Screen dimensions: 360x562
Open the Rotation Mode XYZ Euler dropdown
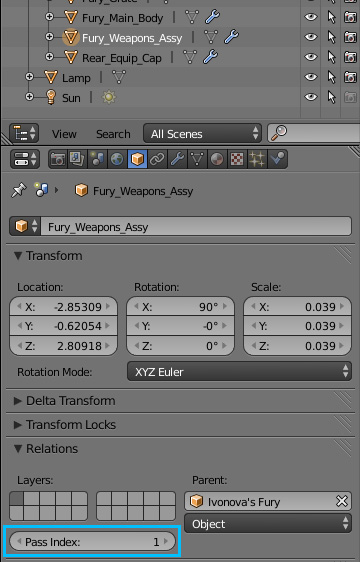[239, 371]
